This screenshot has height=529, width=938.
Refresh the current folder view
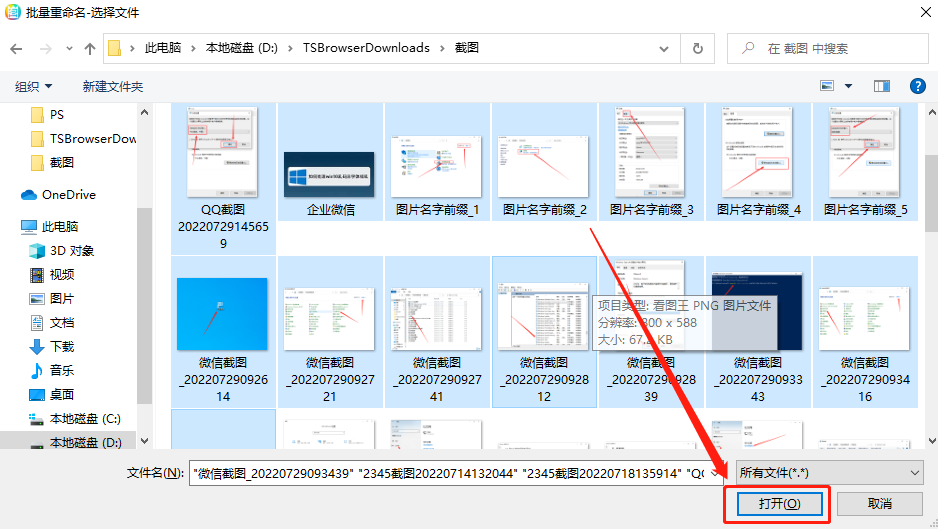697,48
